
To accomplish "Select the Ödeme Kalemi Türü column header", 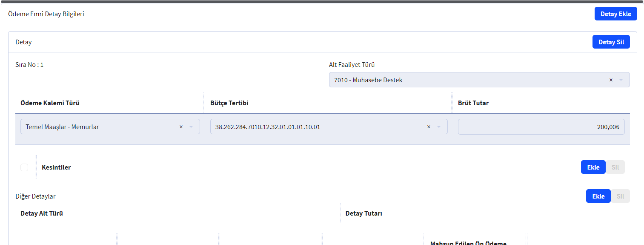I will pyautogui.click(x=50, y=103).
